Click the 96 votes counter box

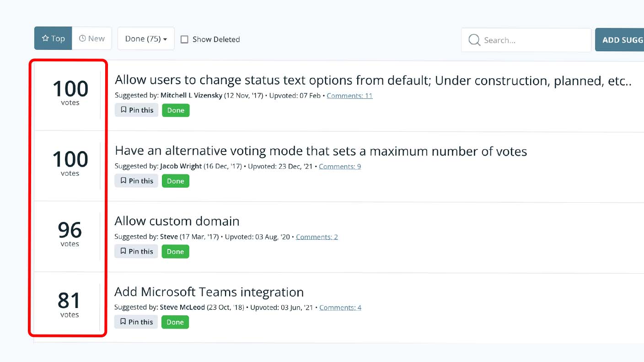point(70,233)
